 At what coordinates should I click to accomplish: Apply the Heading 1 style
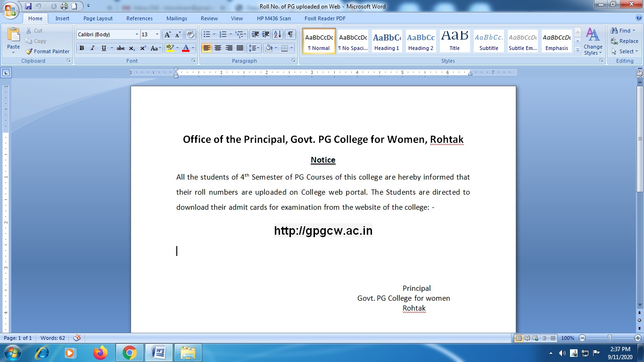pos(387,41)
